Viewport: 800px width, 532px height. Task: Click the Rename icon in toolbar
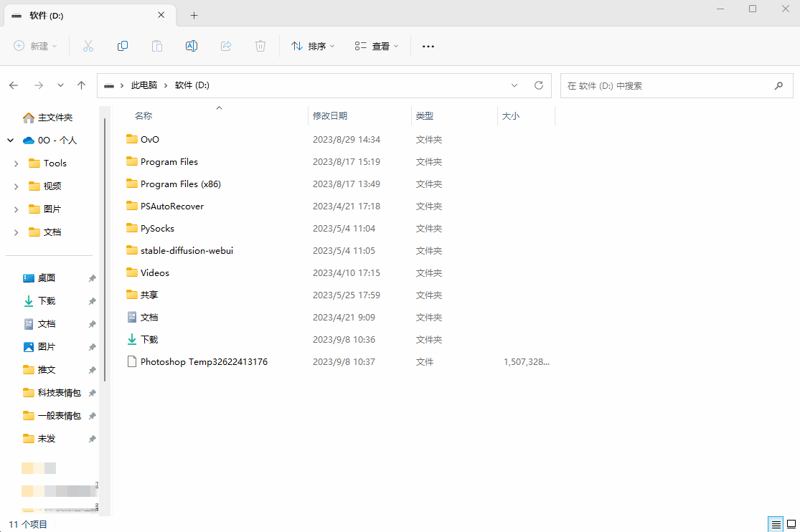192,46
